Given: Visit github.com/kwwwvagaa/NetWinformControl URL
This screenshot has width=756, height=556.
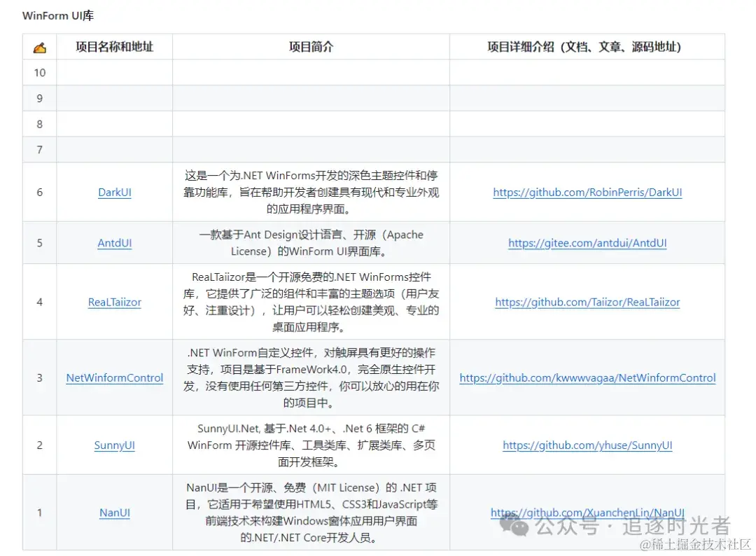Looking at the screenshot, I should coord(587,378).
